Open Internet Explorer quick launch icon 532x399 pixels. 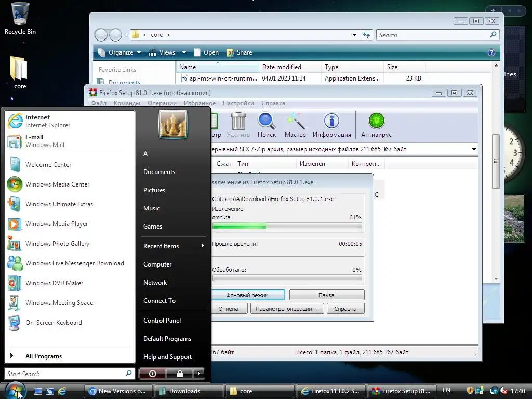coord(62,391)
